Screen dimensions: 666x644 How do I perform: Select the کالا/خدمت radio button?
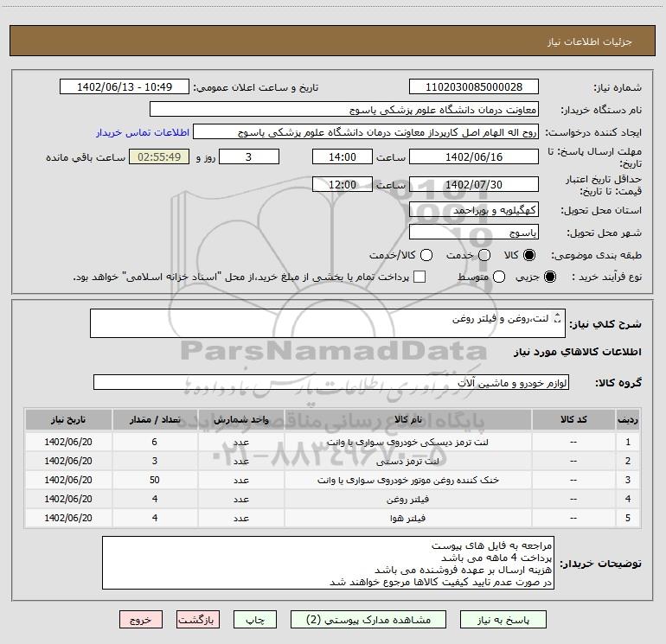(426, 255)
